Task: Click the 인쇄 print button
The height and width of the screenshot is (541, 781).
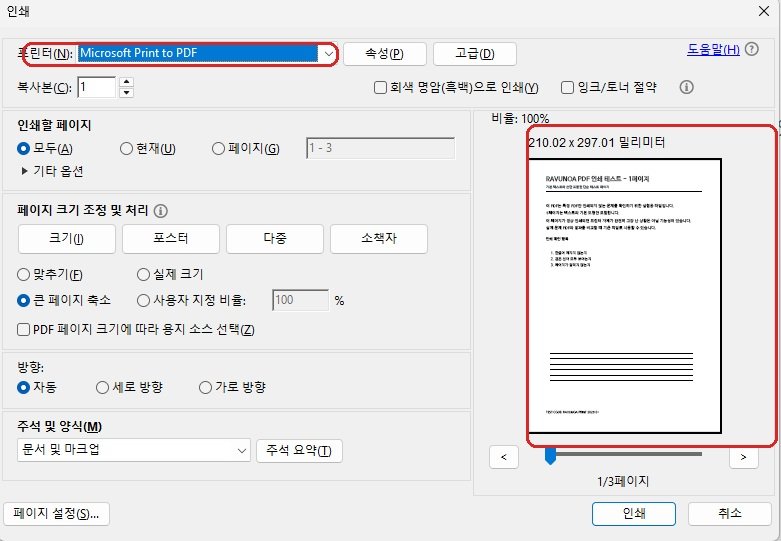Action: 634,514
